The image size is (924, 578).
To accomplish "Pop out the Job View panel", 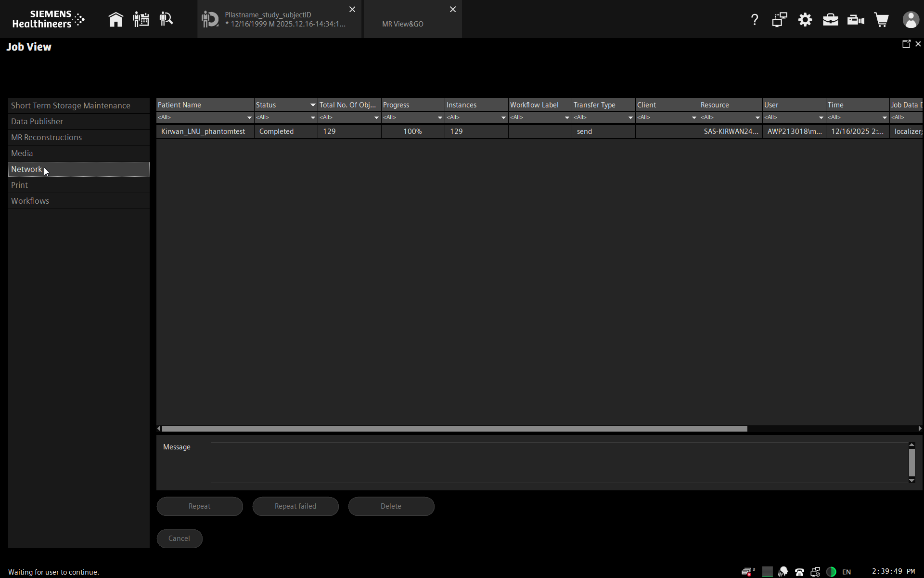I will click(x=906, y=44).
